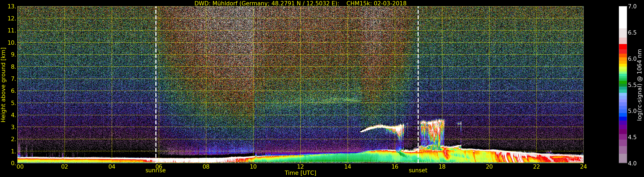Select the '2.' height tick label

(x=14, y=139)
